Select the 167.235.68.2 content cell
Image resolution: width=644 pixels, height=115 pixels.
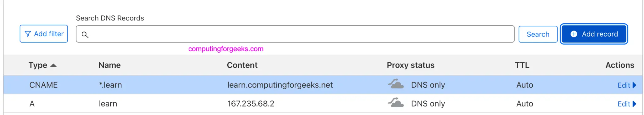point(251,104)
